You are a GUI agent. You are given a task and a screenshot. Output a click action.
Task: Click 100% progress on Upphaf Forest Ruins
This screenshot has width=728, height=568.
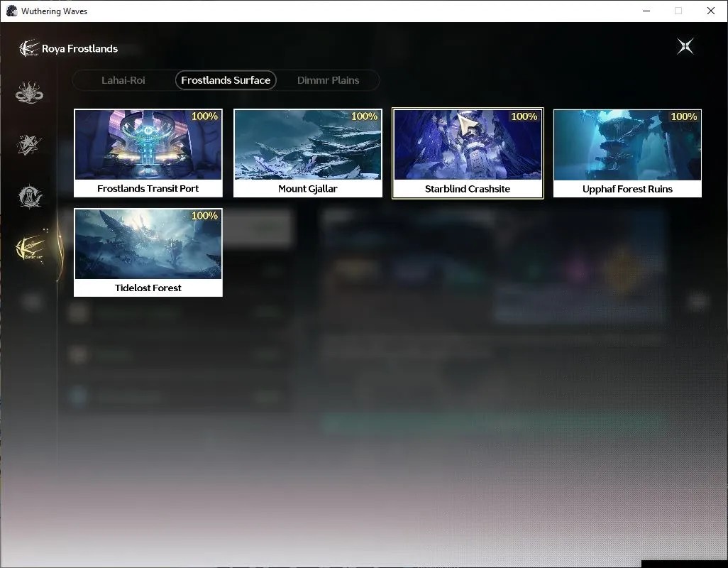684,116
